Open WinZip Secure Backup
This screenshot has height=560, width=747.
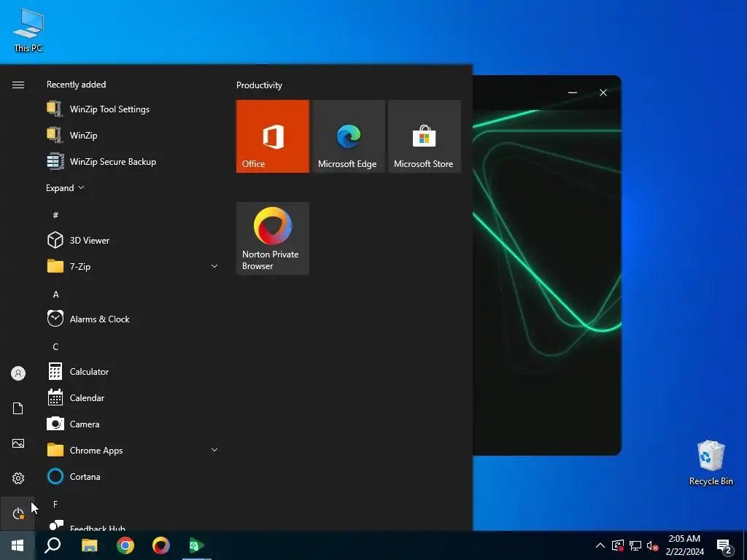click(133, 161)
